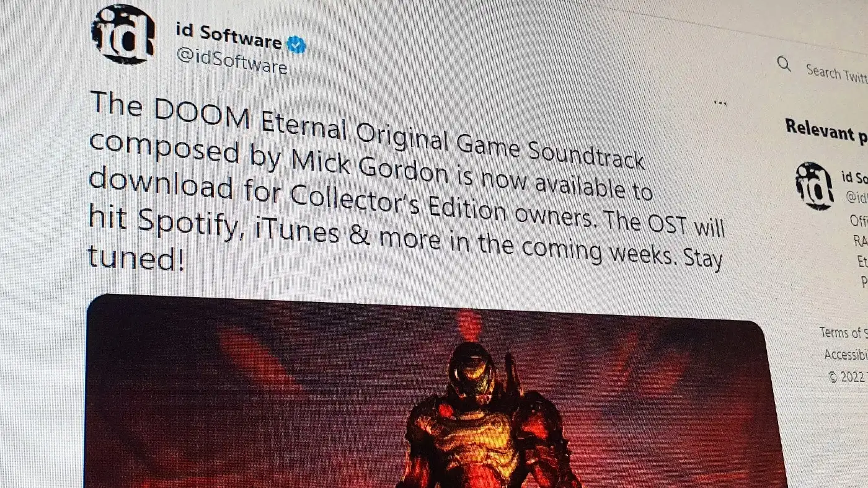The image size is (868, 488).
Task: Open the id Software display name on the tweet
Action: (x=229, y=38)
